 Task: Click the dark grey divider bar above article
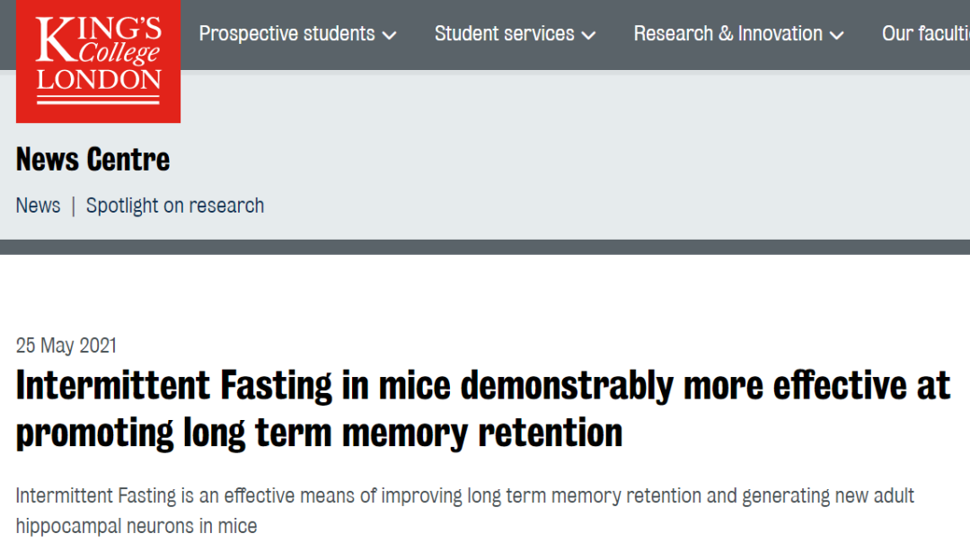tap(485, 247)
